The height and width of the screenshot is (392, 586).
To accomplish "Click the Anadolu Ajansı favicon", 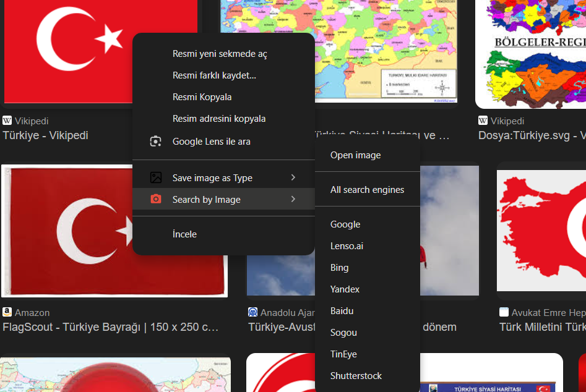I will [x=252, y=312].
